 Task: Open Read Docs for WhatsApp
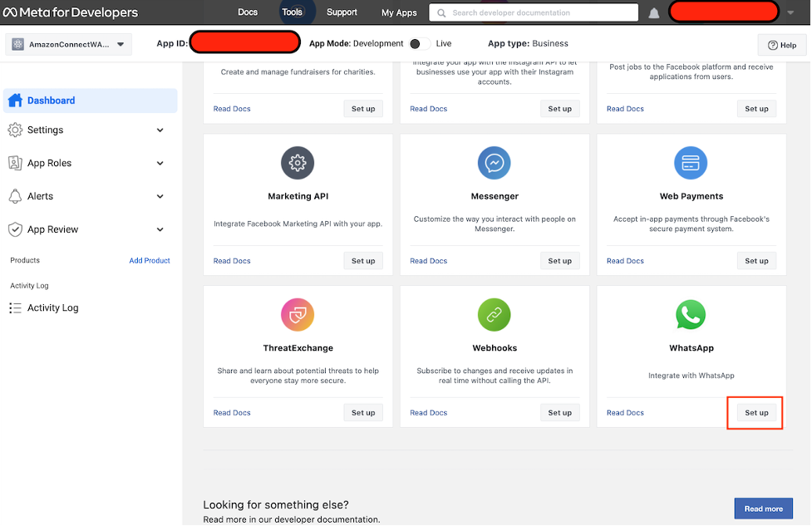625,413
